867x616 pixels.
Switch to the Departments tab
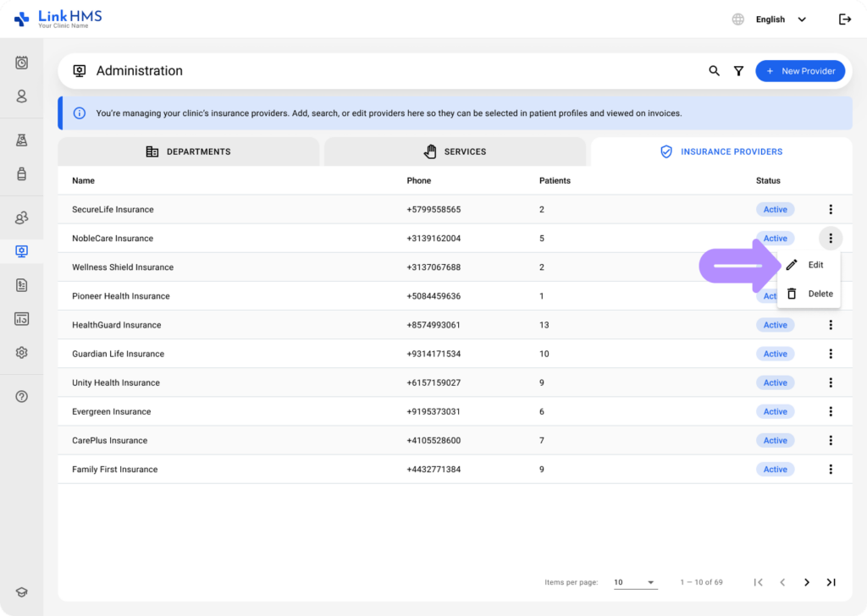189,151
